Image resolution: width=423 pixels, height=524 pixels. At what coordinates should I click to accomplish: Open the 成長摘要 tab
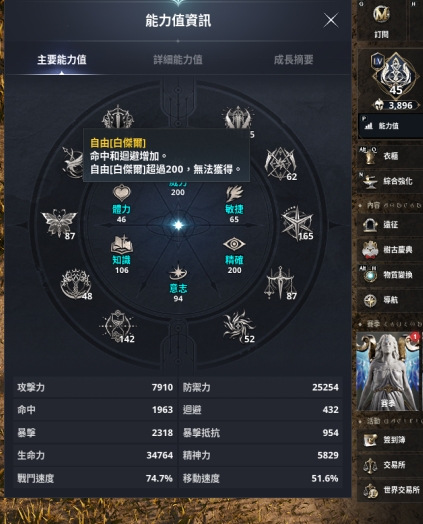(293, 60)
